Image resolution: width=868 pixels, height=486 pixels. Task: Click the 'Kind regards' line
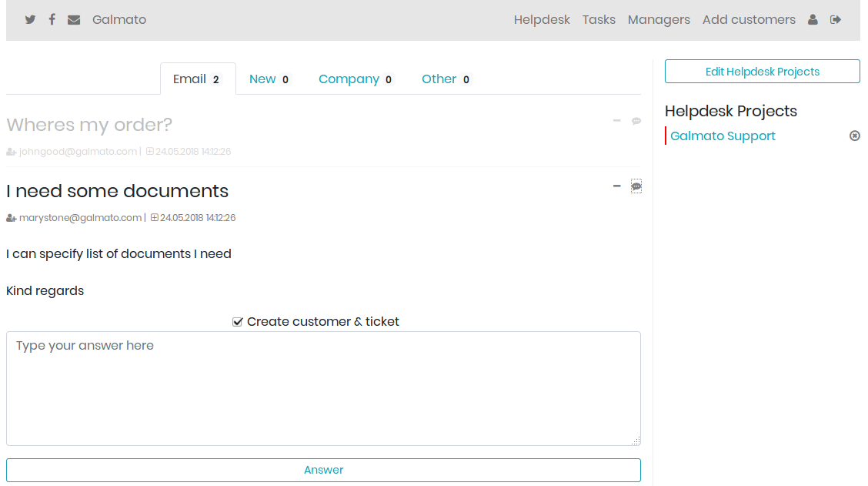pos(45,291)
